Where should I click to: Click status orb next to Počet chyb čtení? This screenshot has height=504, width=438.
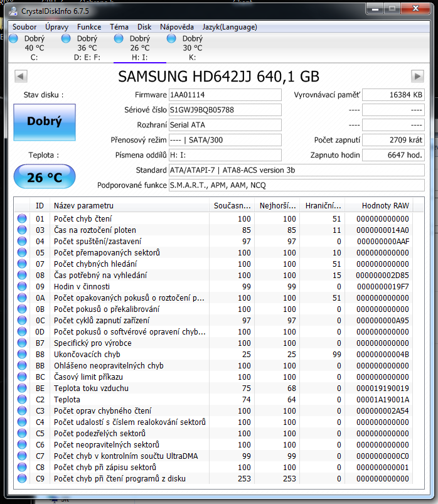click(x=23, y=218)
